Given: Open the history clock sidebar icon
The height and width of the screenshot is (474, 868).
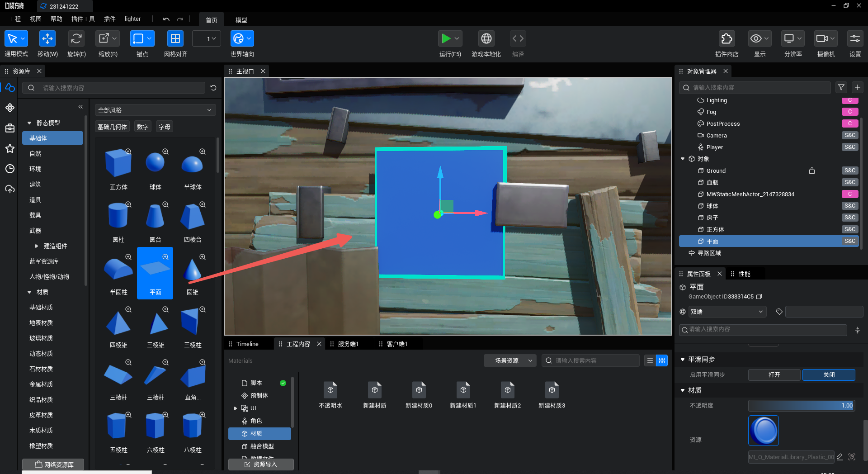Looking at the screenshot, I should [x=10, y=169].
